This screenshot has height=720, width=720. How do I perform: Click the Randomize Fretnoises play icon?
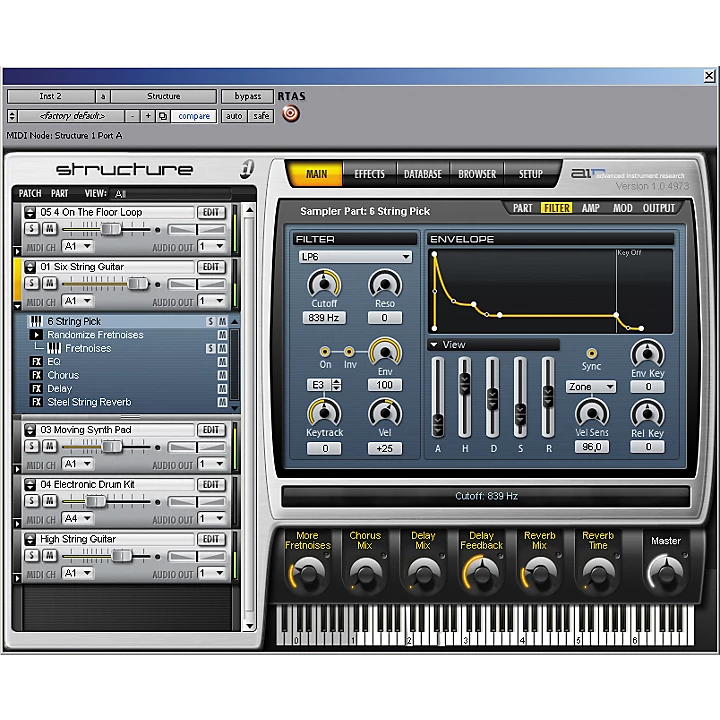click(36, 335)
